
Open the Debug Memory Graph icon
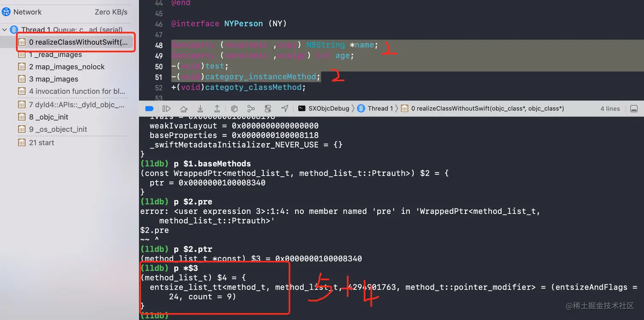coord(251,109)
